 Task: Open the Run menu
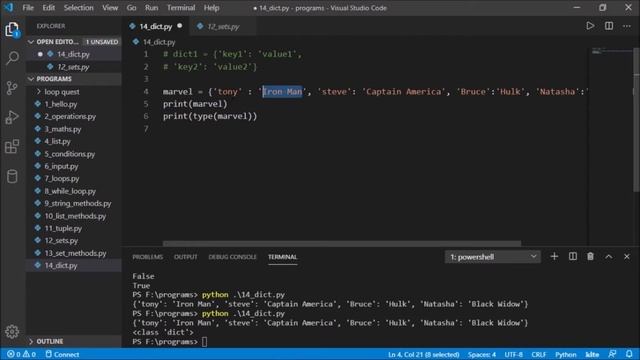coord(151,8)
